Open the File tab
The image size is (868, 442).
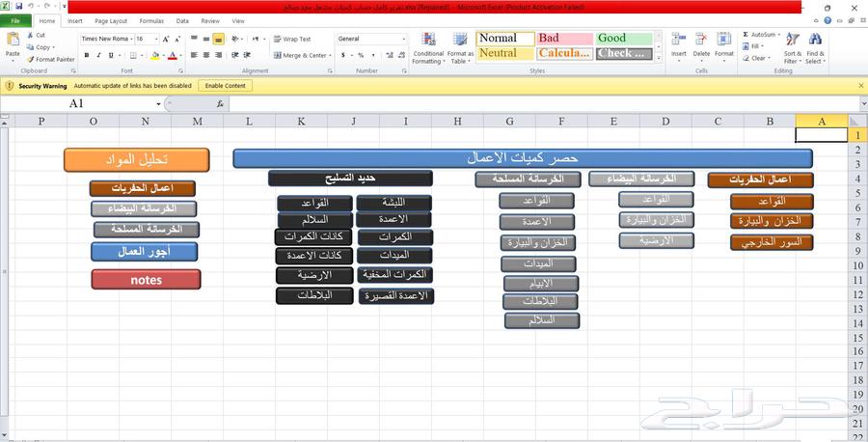click(x=14, y=21)
